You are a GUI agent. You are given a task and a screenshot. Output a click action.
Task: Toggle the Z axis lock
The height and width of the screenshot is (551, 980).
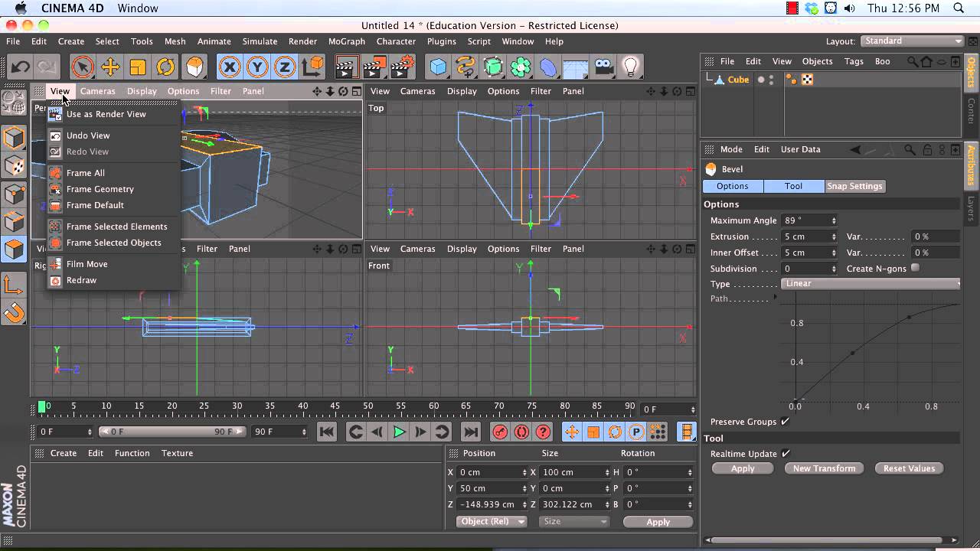285,67
